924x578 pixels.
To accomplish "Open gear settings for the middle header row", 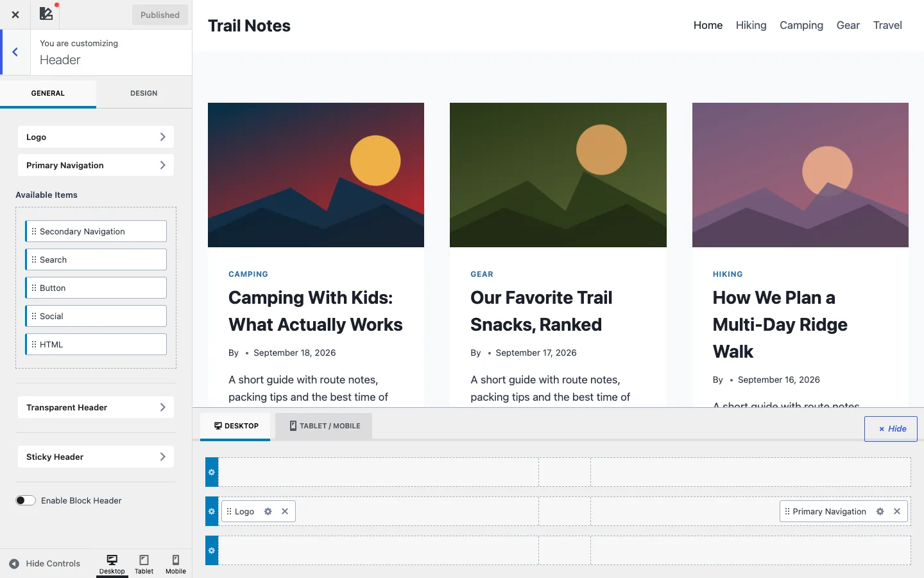I will pos(212,512).
